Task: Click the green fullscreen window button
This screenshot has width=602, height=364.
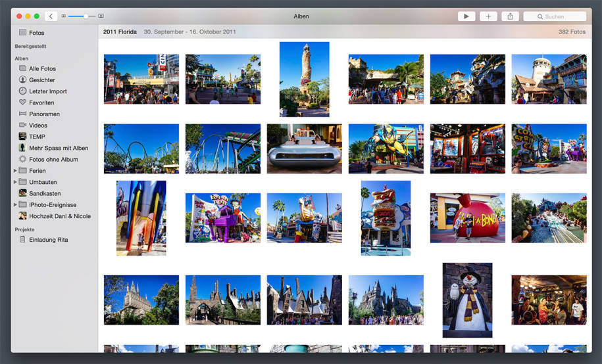Action: click(37, 16)
